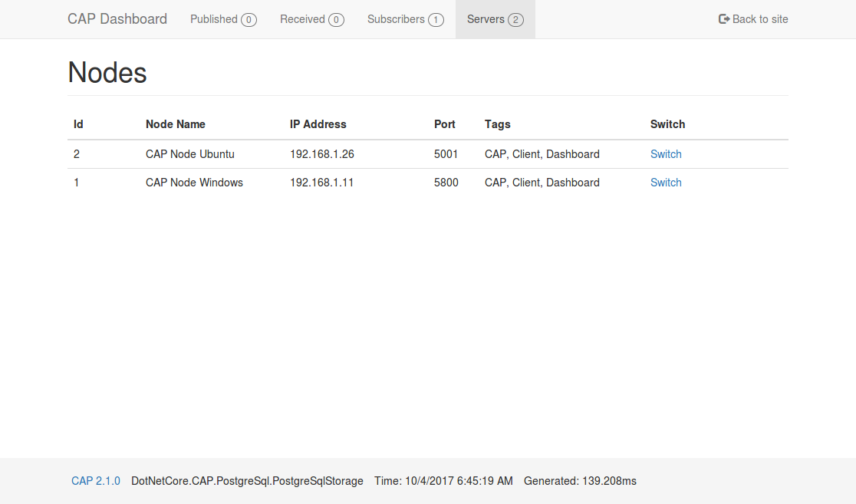
Task: Click the Received count badge
Action: tap(336, 20)
